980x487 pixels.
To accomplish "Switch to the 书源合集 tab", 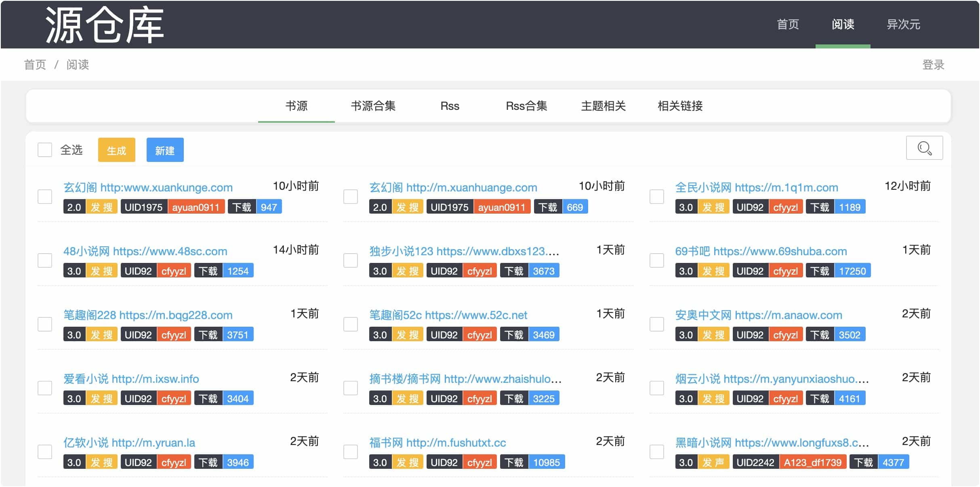I will click(x=373, y=106).
